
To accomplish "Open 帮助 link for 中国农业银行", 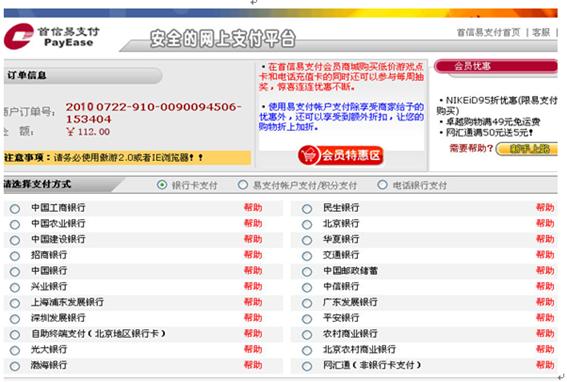I will pos(253,223).
